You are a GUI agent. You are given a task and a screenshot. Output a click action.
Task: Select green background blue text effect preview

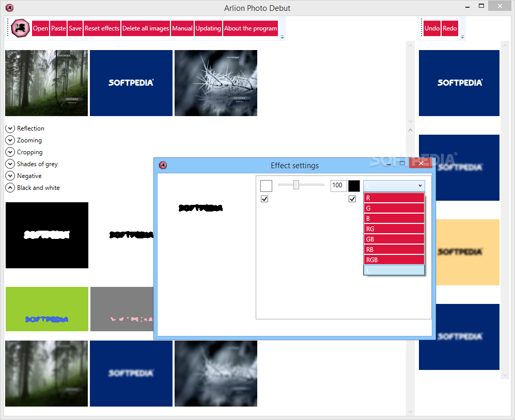point(47,309)
